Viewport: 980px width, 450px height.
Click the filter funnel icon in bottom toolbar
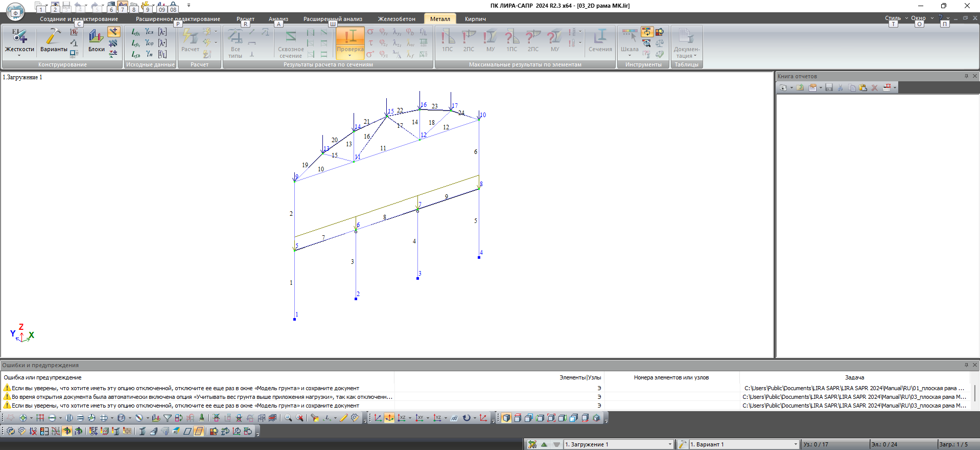pos(167,418)
